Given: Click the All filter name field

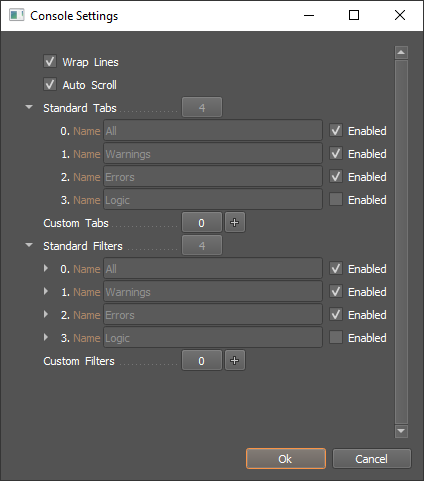Looking at the screenshot, I should (213, 268).
